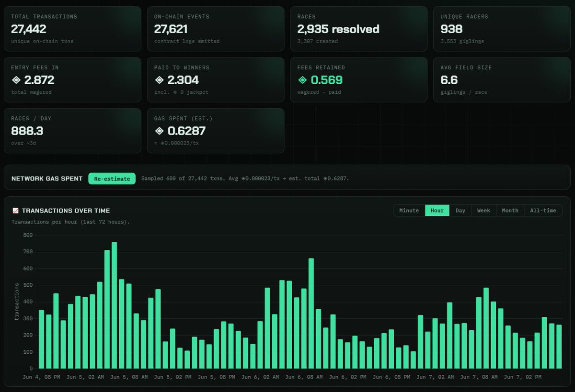Open the On-Chain Events card
Image resolution: width=575 pixels, height=392 pixels.
click(216, 29)
